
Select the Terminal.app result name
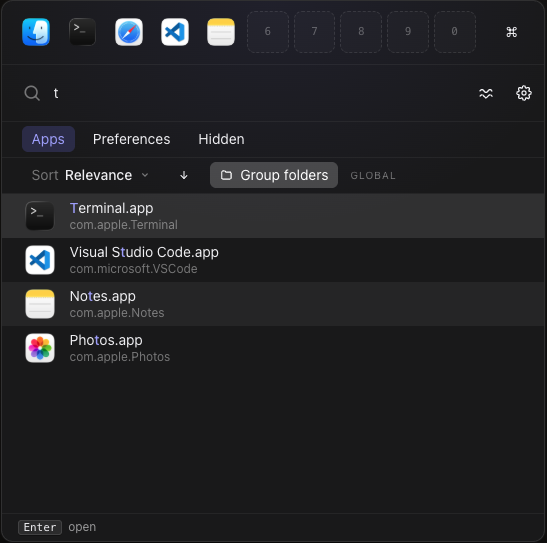click(x=111, y=208)
